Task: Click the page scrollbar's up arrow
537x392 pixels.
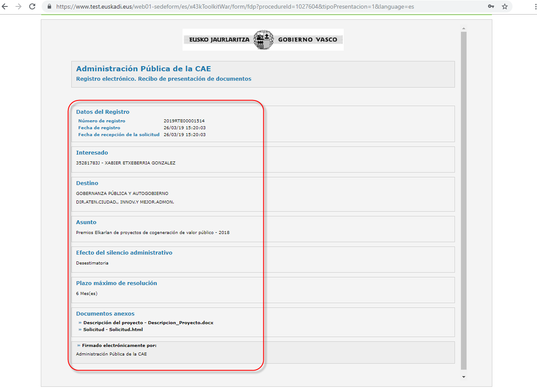Action: 464,28
